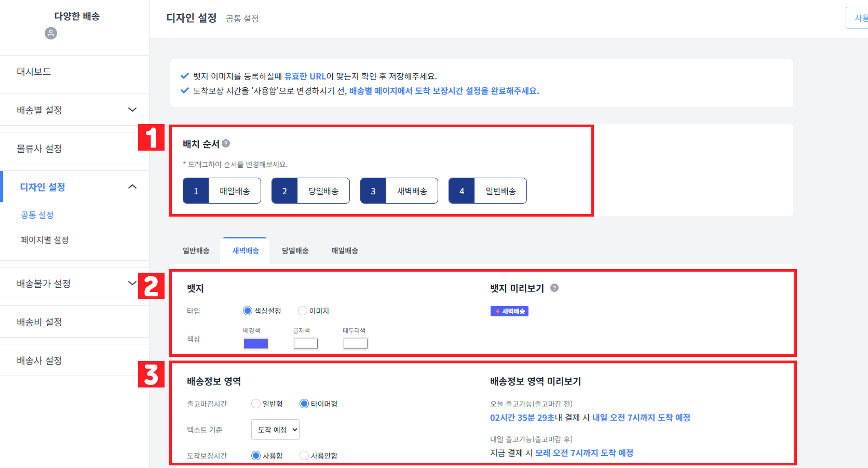Switch badge type to 이미지
868x468 pixels.
(303, 310)
